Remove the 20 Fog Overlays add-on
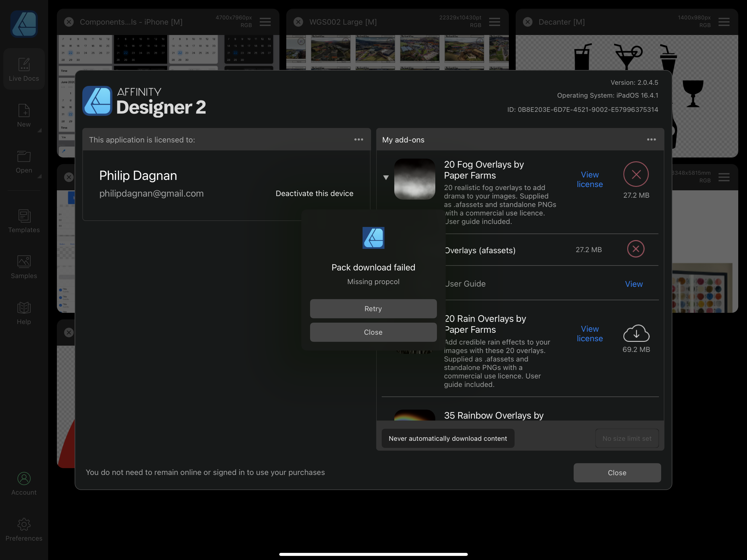The width and height of the screenshot is (747, 560). (x=636, y=174)
